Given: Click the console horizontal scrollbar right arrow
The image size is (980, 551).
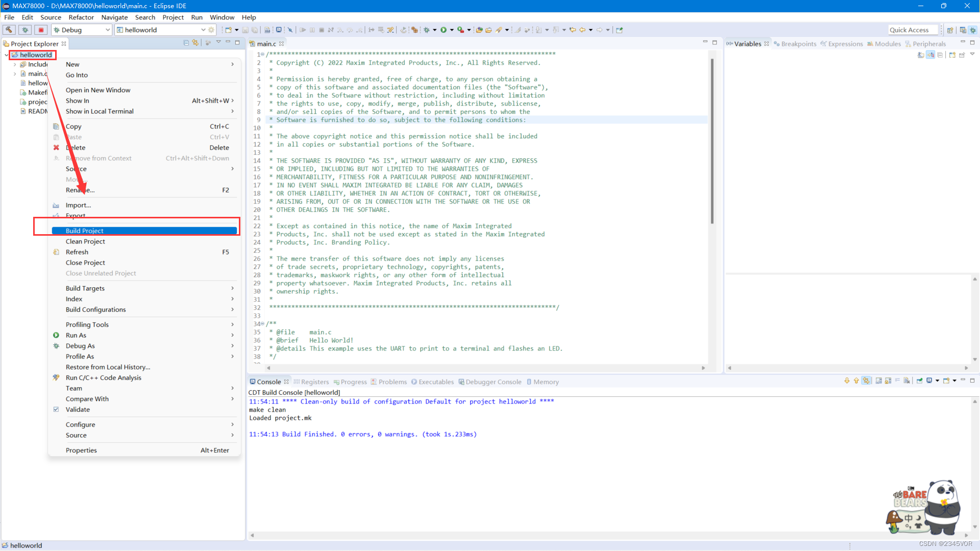Looking at the screenshot, I should tap(966, 535).
